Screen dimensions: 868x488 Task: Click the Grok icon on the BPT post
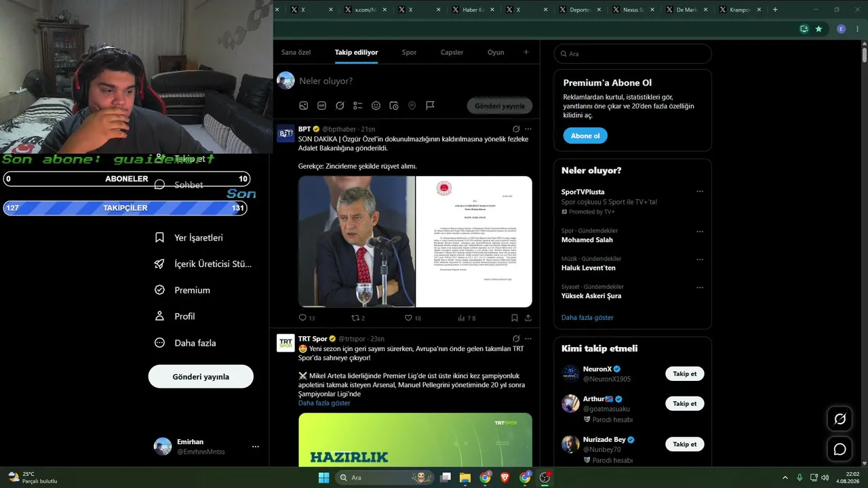coord(516,129)
